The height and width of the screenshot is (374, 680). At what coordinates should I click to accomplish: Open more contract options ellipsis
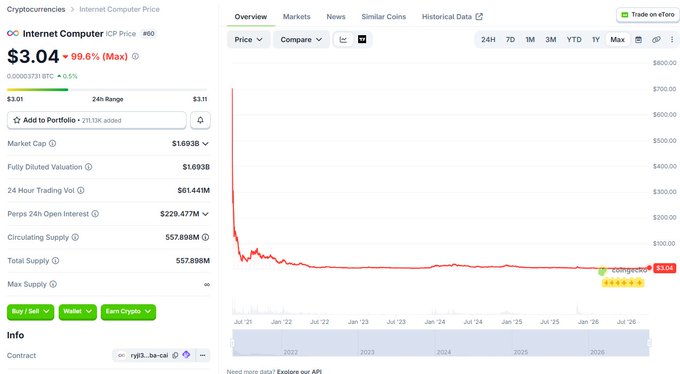(203, 355)
